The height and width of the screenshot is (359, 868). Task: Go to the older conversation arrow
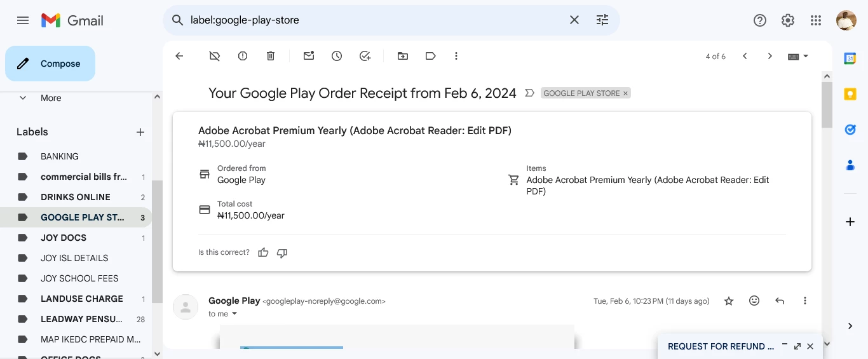tap(770, 56)
